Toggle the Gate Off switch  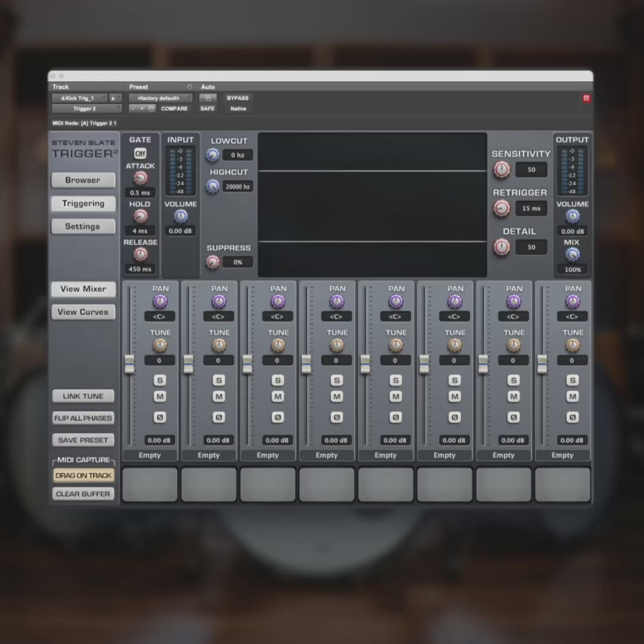pyautogui.click(x=140, y=154)
